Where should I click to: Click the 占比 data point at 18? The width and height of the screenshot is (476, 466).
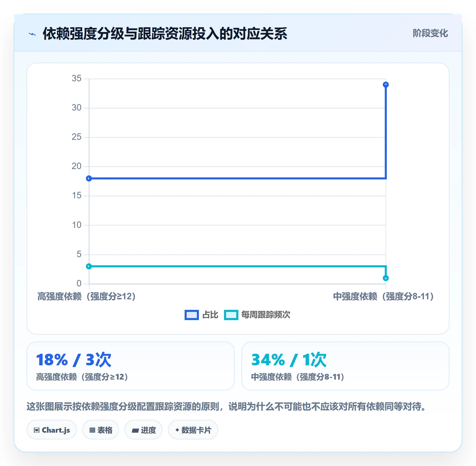[x=89, y=179]
